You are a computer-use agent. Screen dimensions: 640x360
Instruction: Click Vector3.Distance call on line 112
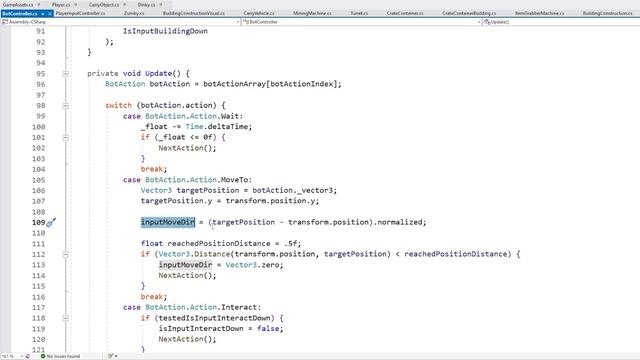(194, 254)
